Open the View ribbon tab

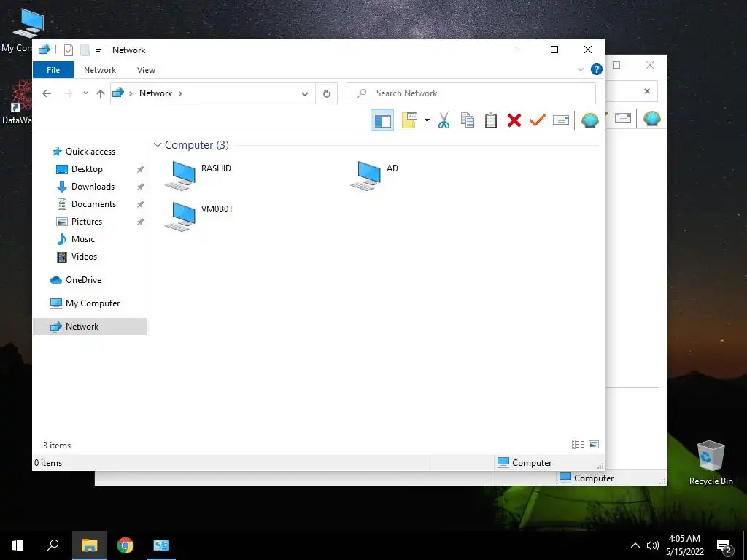coord(146,70)
